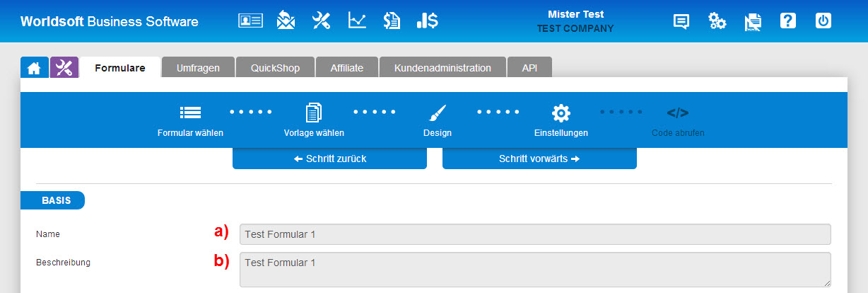The height and width of the screenshot is (293, 868).
Task: Select the Design wizard step
Action: [438, 121]
